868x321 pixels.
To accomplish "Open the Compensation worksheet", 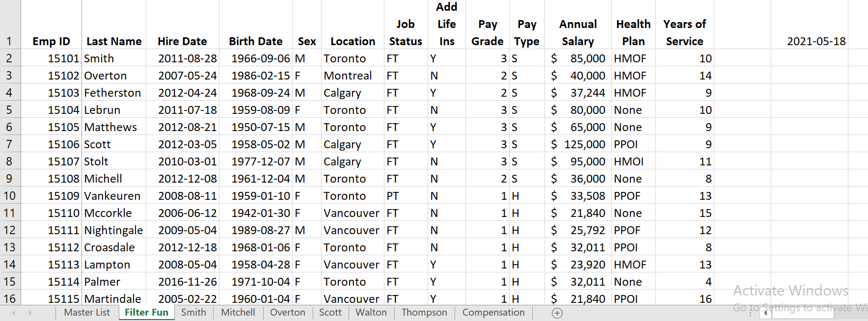I will click(x=493, y=313).
